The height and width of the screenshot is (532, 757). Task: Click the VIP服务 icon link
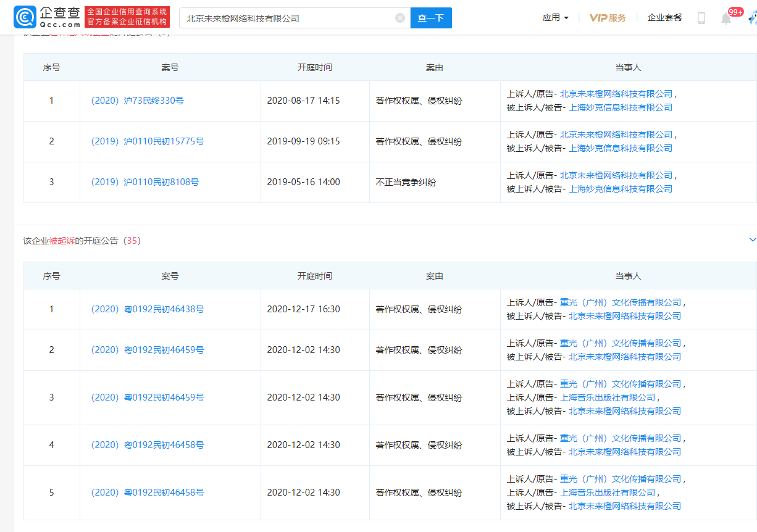pos(608,18)
